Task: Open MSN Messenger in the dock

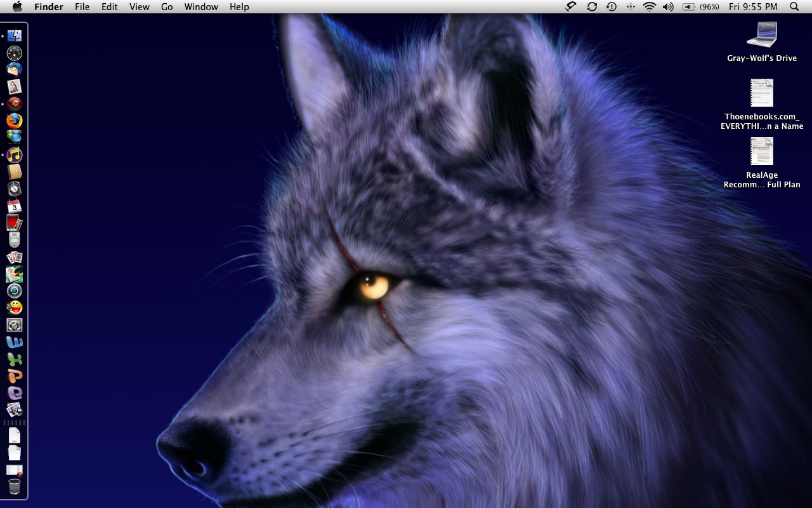Action: click(15, 137)
